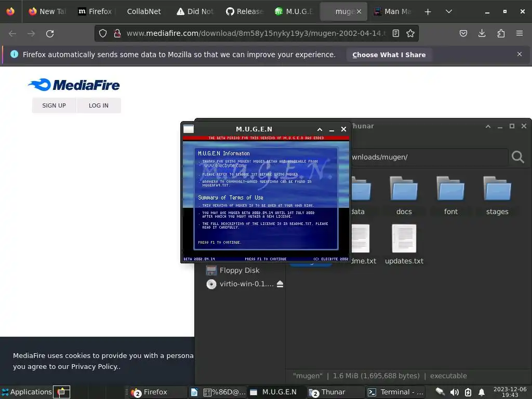Open the tracking protection shield icon
Screen dimensions: 532x399
103,33
